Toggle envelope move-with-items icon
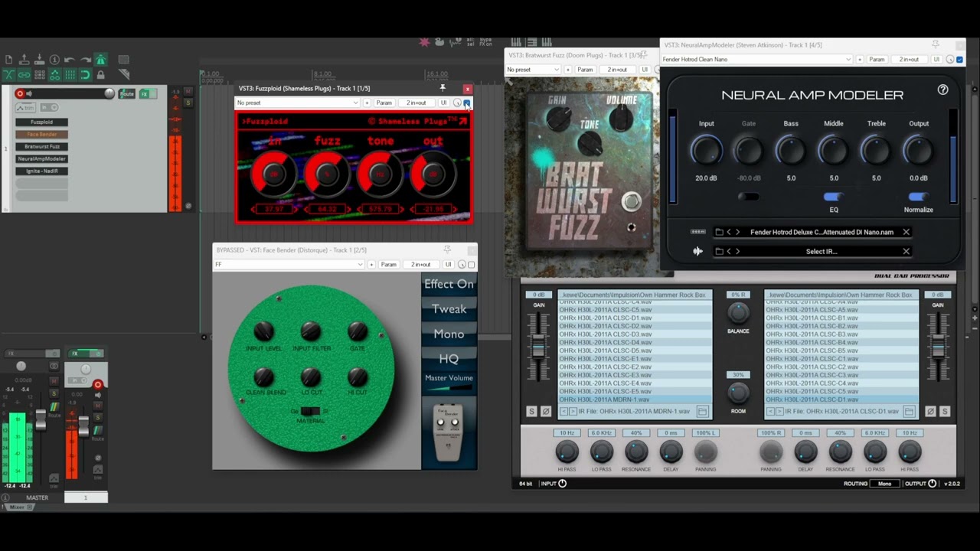This screenshot has height=551, width=980. 54,75
